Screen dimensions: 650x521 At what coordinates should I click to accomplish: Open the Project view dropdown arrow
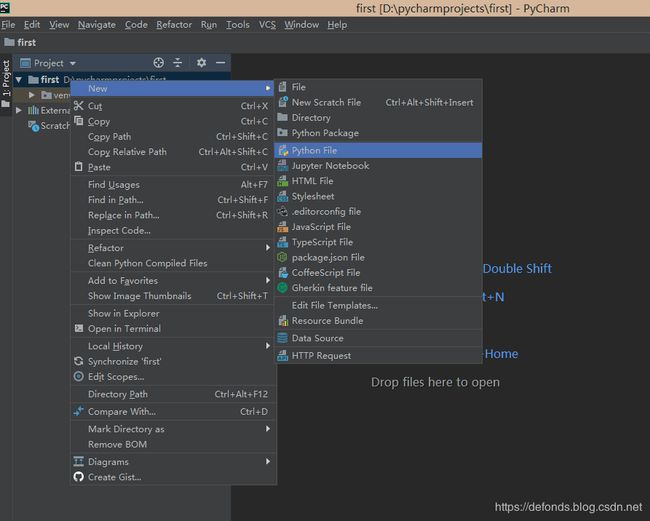click(73, 63)
